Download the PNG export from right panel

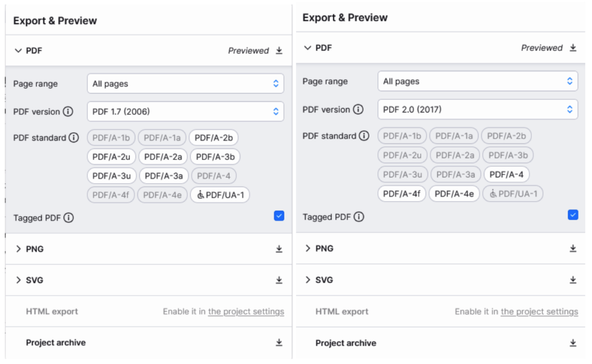point(573,248)
